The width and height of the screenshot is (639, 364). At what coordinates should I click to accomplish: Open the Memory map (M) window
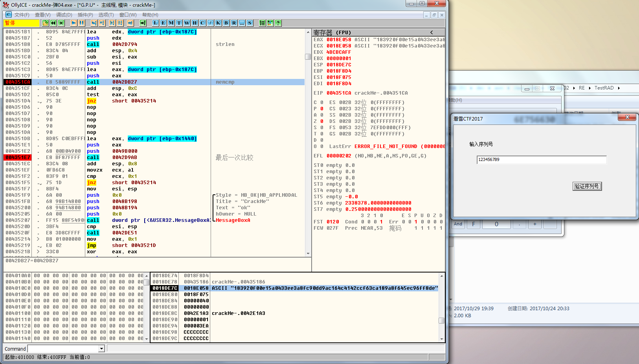[x=171, y=23]
